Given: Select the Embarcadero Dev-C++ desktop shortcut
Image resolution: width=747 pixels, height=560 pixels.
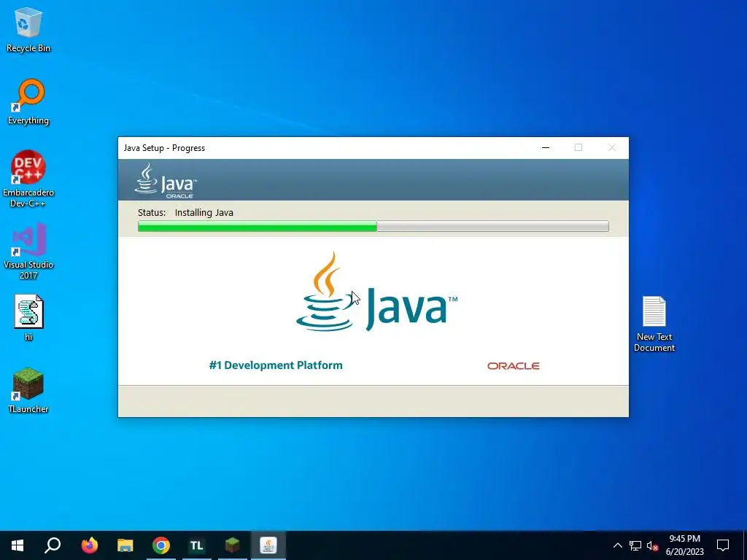Looking at the screenshot, I should (x=28, y=179).
